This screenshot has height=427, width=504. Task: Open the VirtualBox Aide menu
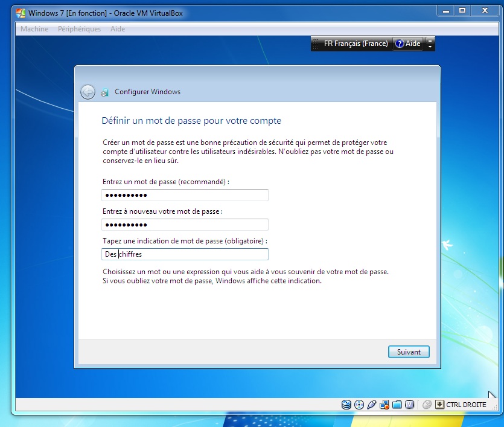118,29
